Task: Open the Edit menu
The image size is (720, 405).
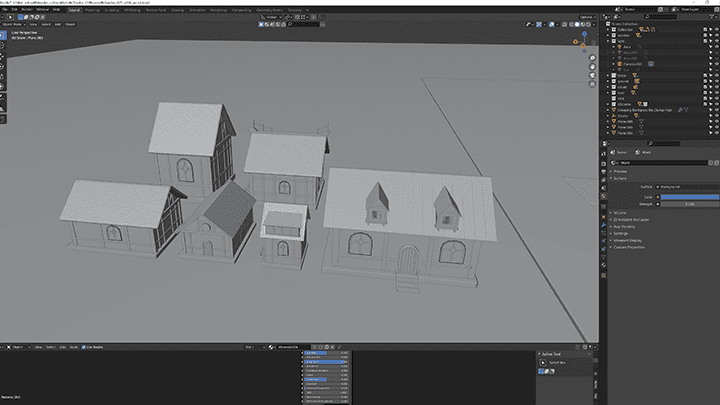Action: [x=15, y=9]
